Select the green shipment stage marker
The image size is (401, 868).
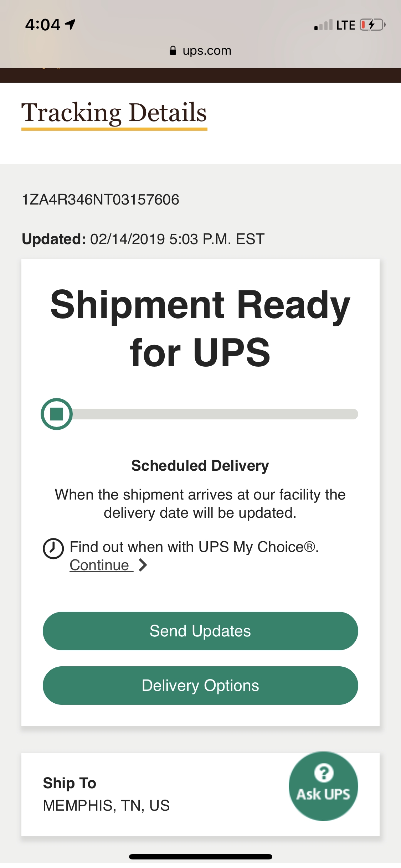pos(57,414)
